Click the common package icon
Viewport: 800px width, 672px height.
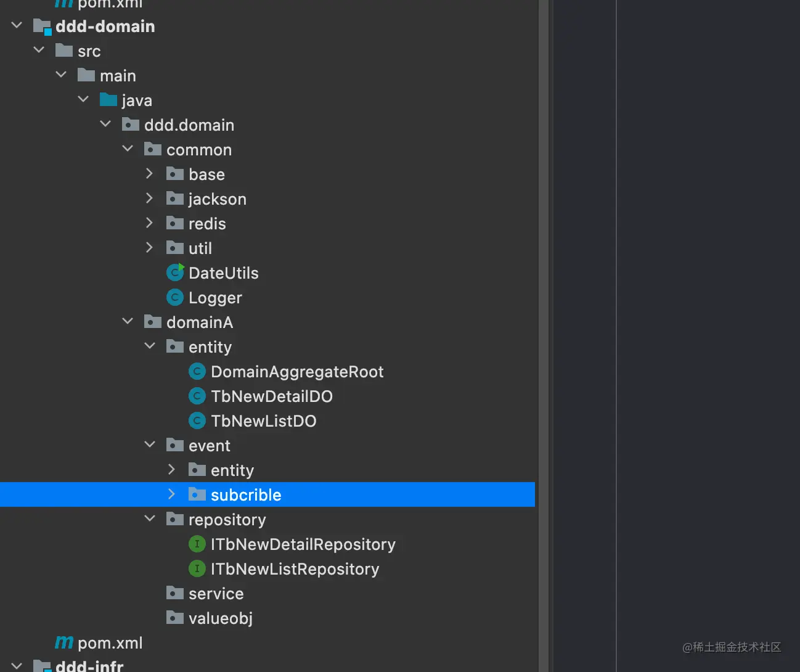(153, 149)
